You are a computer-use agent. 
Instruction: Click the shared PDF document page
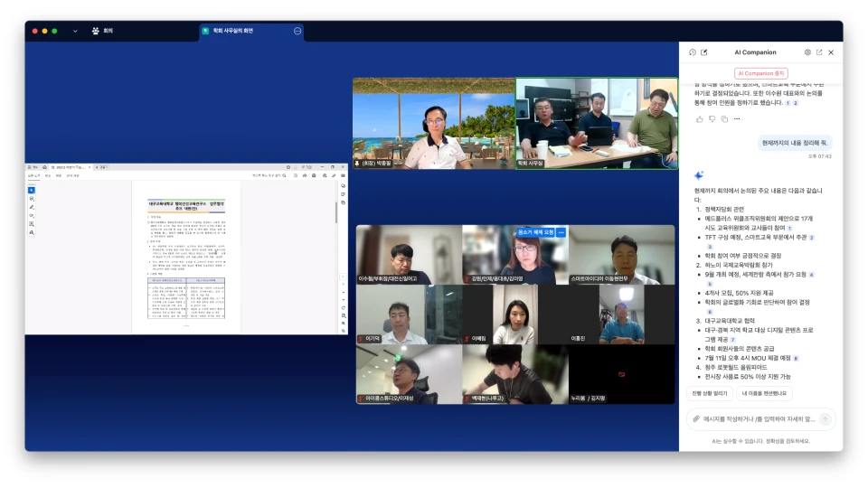(186, 258)
